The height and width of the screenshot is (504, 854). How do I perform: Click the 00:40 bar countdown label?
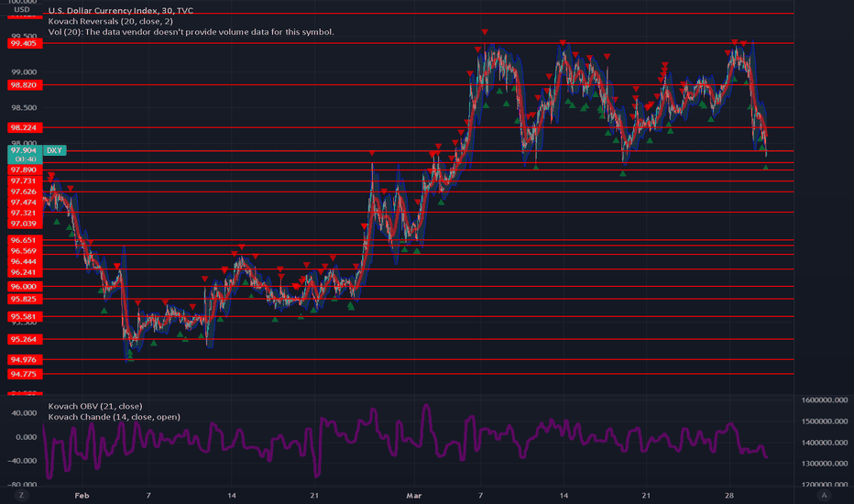(25, 159)
